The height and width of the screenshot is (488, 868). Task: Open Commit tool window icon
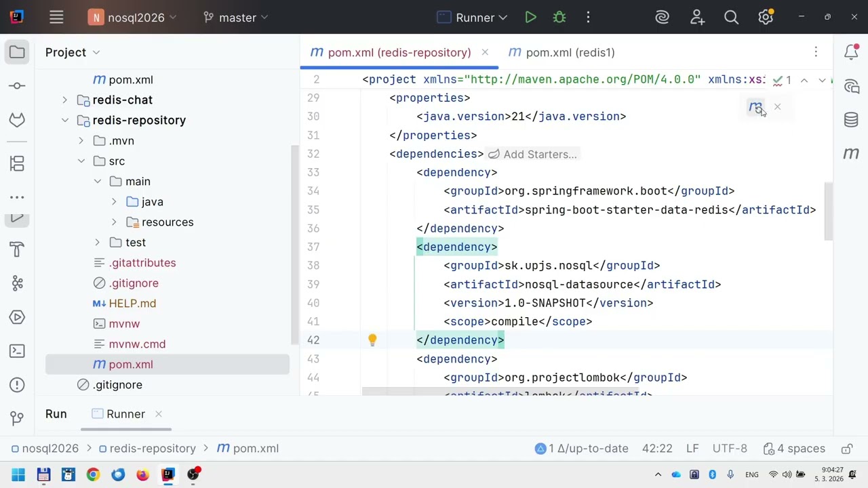[17, 86]
